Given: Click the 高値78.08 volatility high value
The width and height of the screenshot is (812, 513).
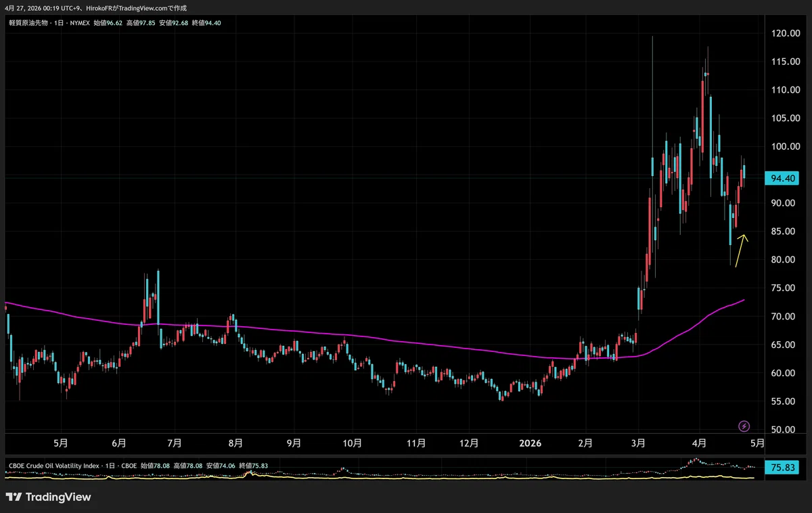Looking at the screenshot, I should click(x=188, y=466).
